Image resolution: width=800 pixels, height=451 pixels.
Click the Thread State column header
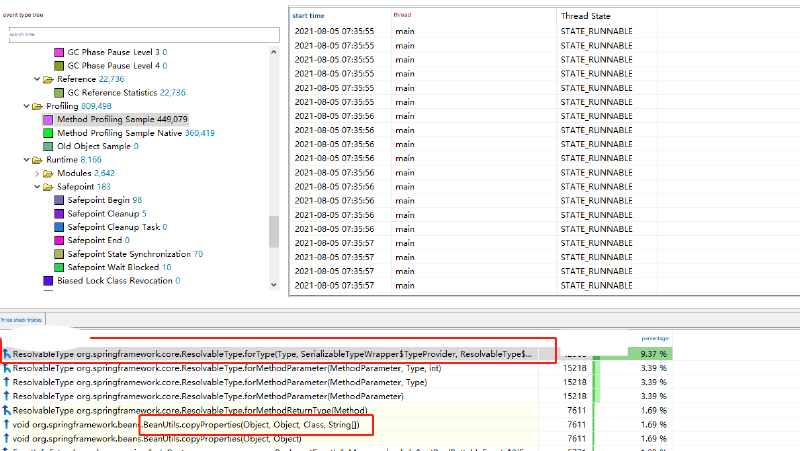[x=585, y=16]
